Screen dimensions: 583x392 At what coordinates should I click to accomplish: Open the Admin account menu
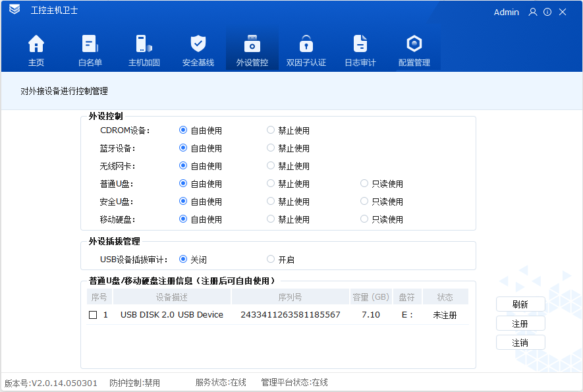[x=507, y=12]
